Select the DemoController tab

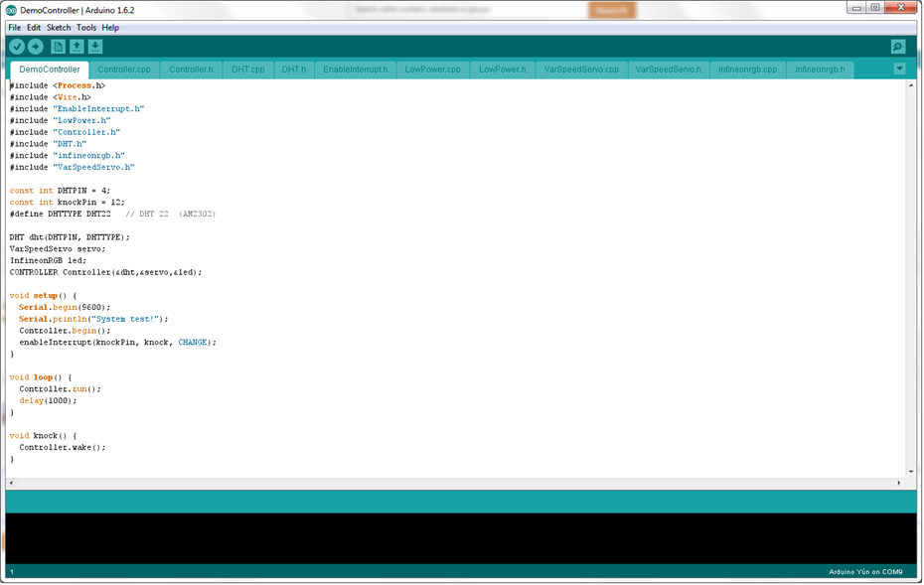pos(50,70)
